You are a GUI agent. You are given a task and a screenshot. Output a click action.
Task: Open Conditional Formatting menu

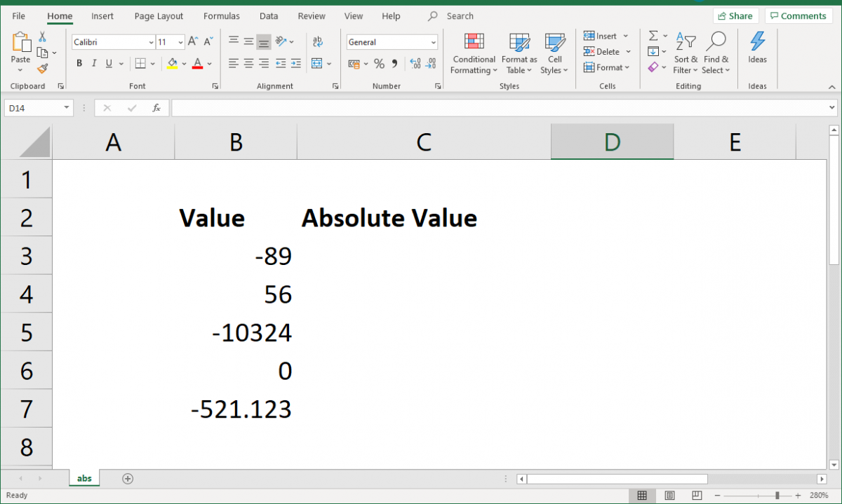[x=474, y=54]
